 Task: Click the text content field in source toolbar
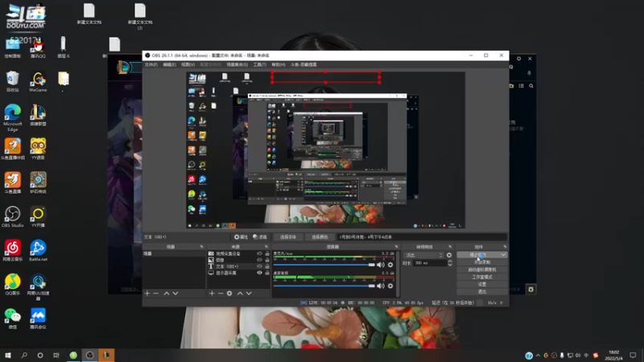pos(422,237)
